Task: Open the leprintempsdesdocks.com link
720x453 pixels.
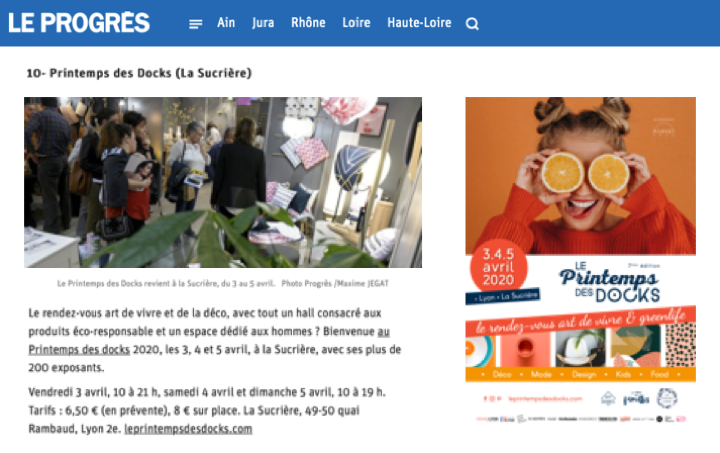Action: tap(188, 429)
